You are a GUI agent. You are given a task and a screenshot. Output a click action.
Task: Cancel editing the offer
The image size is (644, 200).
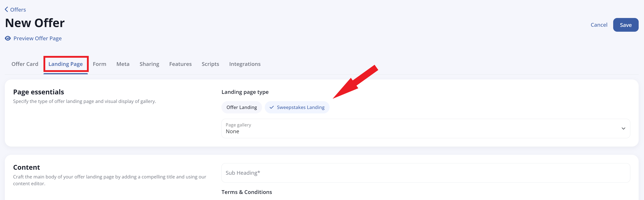click(x=599, y=25)
